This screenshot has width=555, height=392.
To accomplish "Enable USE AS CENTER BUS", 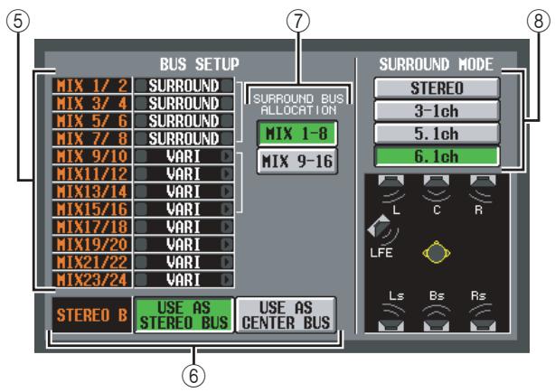I will click(x=286, y=315).
